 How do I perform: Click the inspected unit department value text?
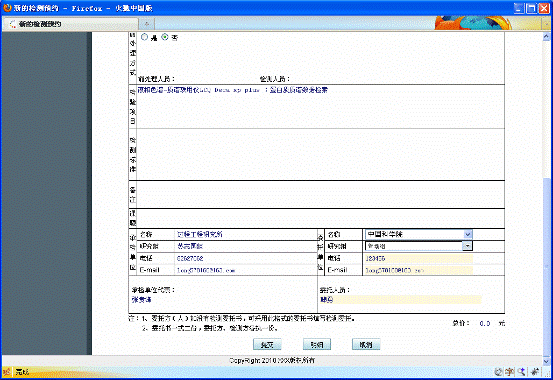point(190,246)
